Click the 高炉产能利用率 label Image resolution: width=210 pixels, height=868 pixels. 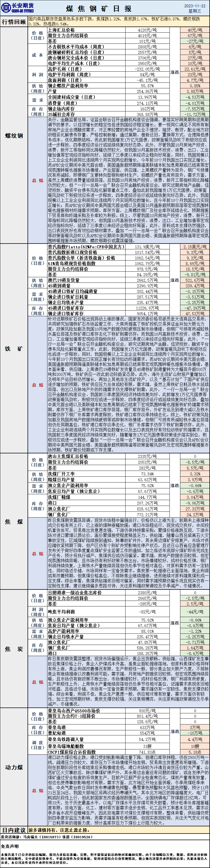pyautogui.click(x=64, y=631)
